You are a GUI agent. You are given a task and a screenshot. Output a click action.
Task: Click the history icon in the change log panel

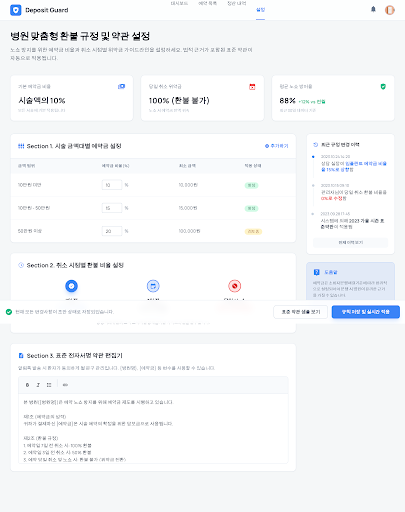(316, 145)
